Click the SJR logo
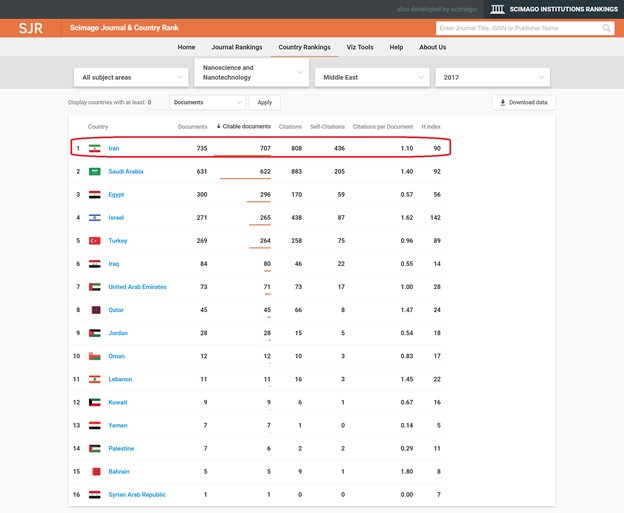This screenshot has width=624, height=513. (x=31, y=28)
